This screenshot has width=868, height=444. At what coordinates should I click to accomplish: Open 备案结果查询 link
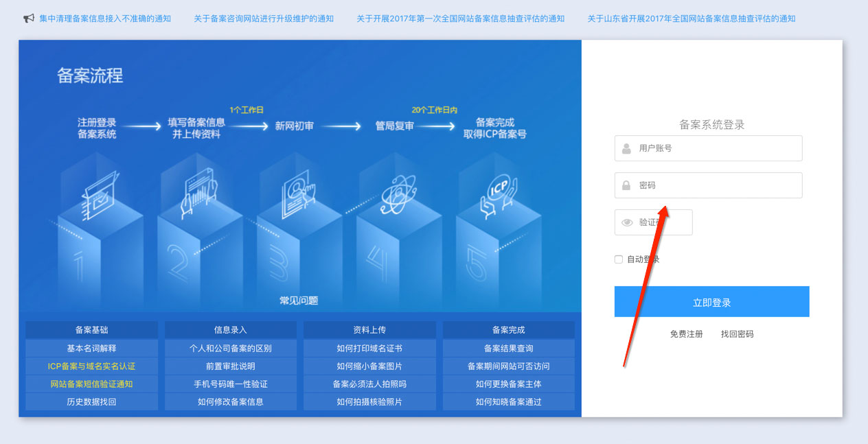(508, 348)
